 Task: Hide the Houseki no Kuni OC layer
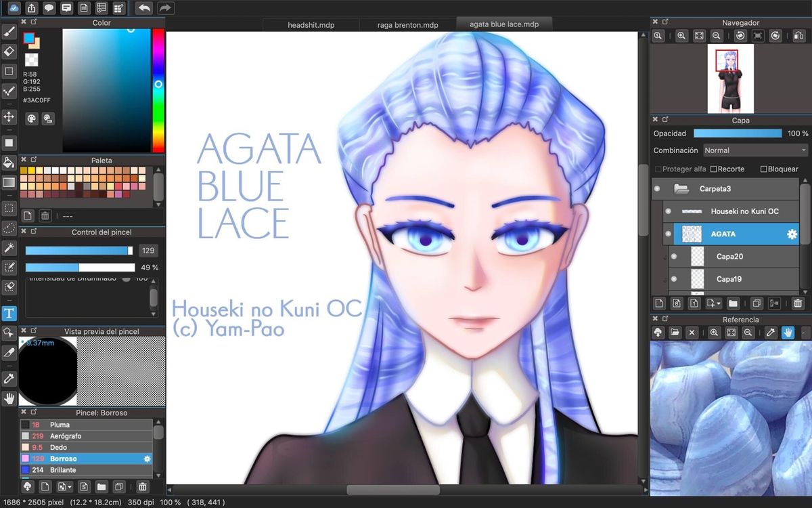point(668,211)
